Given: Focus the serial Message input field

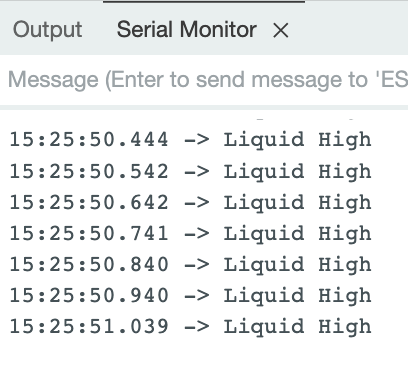Looking at the screenshot, I should 204,80.
